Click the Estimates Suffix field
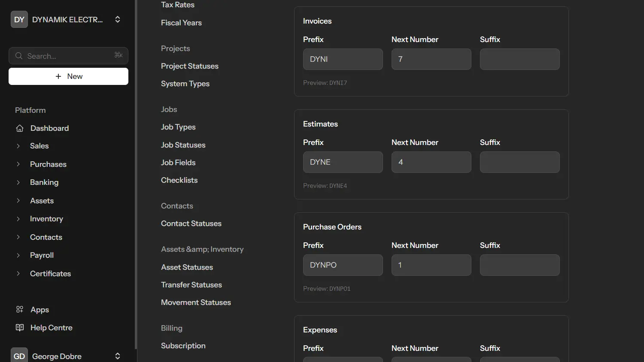644x362 pixels. (x=520, y=162)
